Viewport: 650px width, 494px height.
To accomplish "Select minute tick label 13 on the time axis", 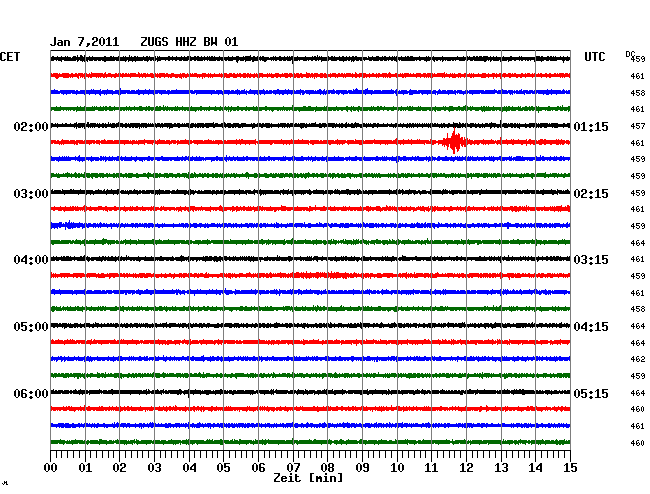I will pyautogui.click(x=501, y=468).
